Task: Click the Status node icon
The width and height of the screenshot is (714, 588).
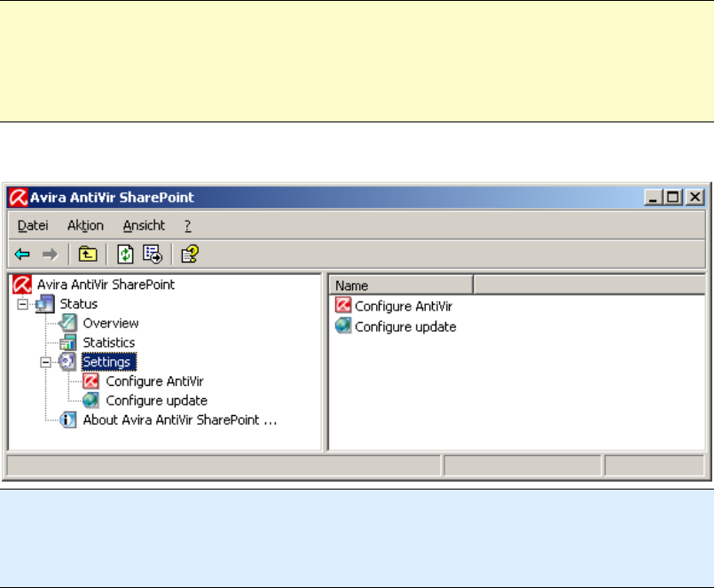Action: pos(45,304)
